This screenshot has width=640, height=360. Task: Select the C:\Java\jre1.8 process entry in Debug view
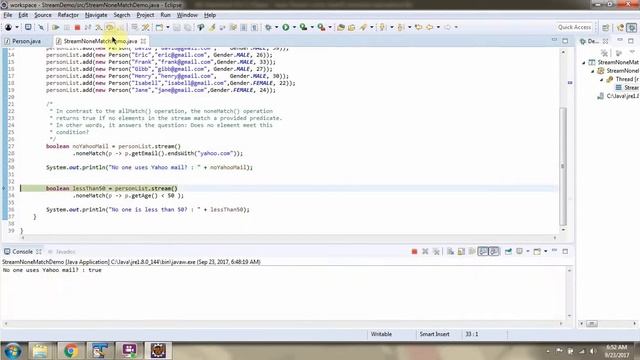point(618,96)
